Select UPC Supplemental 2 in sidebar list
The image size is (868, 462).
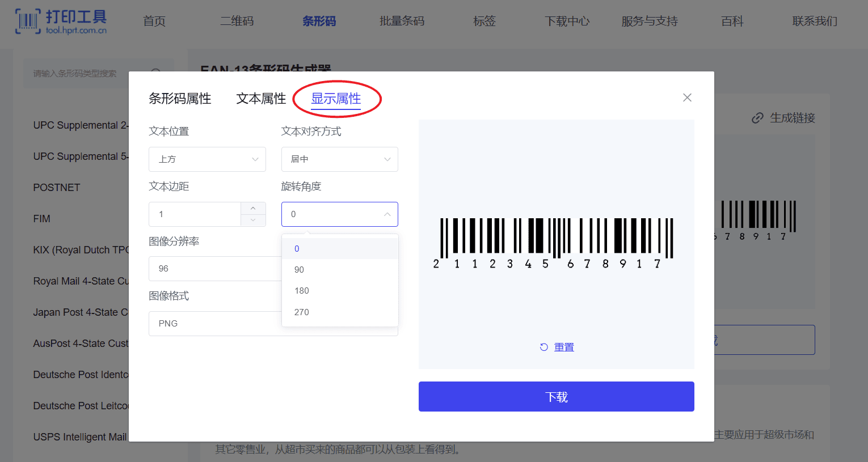click(81, 125)
